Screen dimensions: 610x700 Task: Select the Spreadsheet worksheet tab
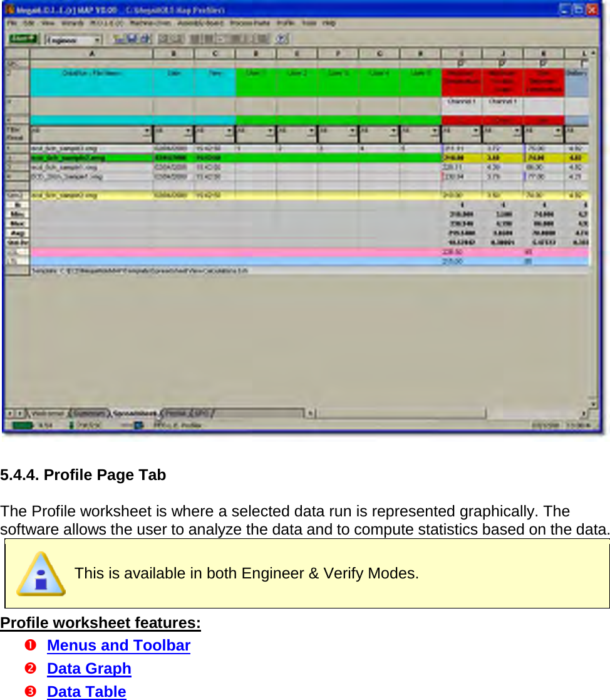click(134, 414)
